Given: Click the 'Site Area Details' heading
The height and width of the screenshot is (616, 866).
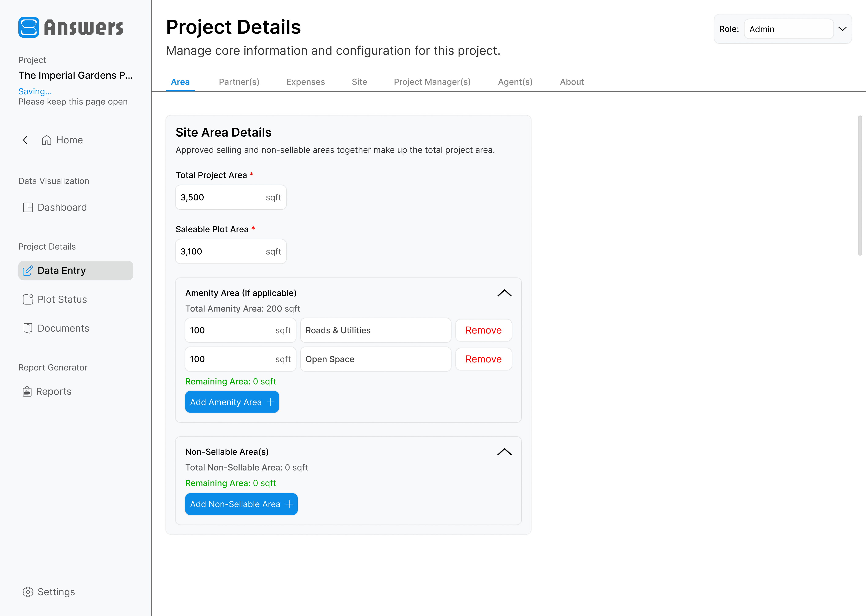Looking at the screenshot, I should pyautogui.click(x=223, y=132).
